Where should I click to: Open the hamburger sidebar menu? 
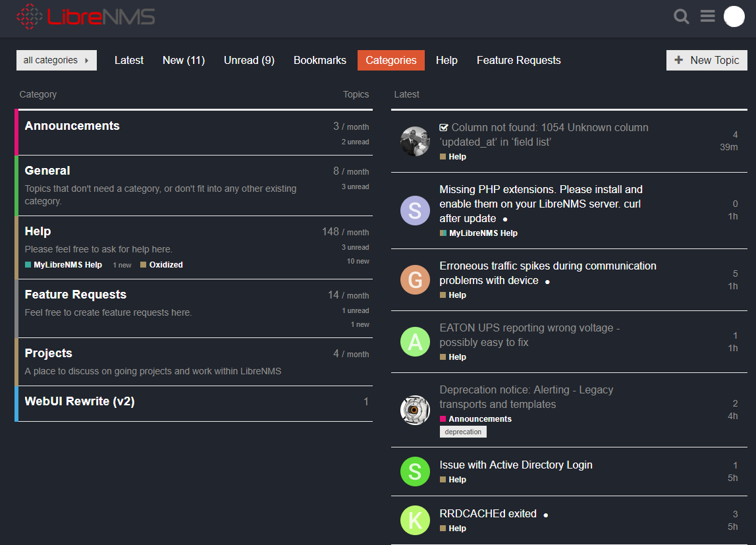point(707,16)
